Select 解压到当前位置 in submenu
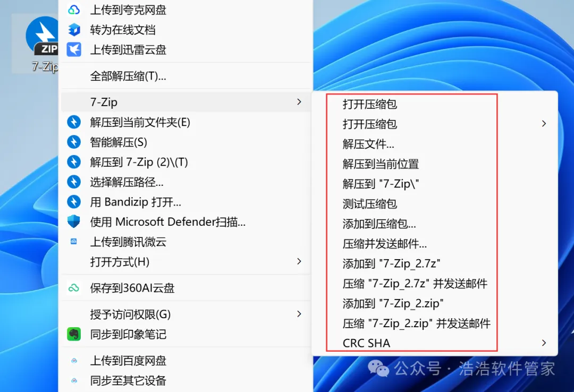Screen dimensions: 574x392 435,164
